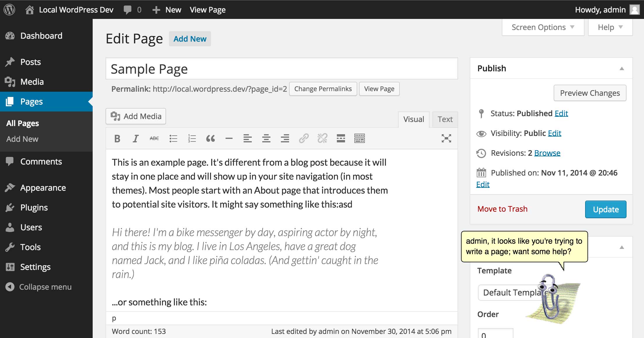Toggle the toolbar kitchen sink icon

point(359,138)
